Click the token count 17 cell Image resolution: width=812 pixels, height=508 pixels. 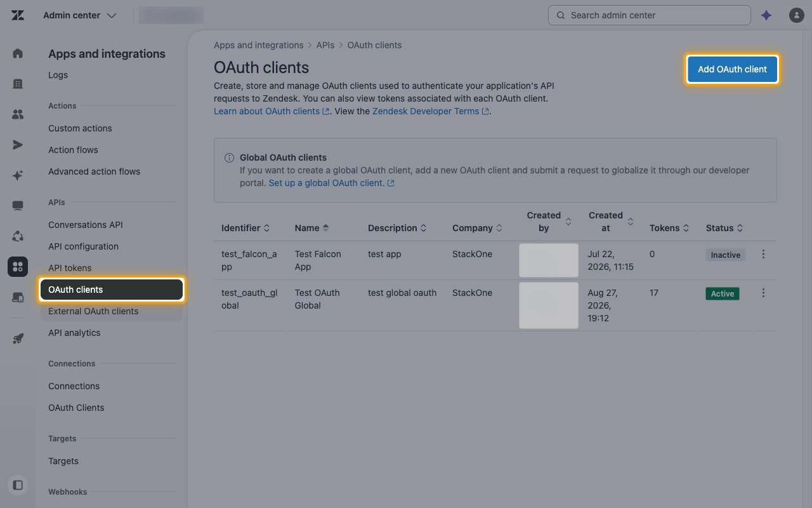tap(654, 293)
